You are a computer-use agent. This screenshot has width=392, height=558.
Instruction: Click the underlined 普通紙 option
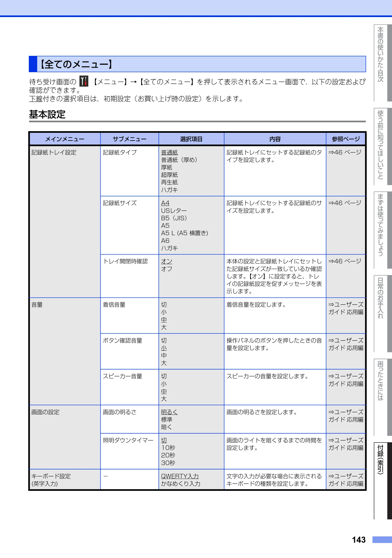[x=170, y=152]
